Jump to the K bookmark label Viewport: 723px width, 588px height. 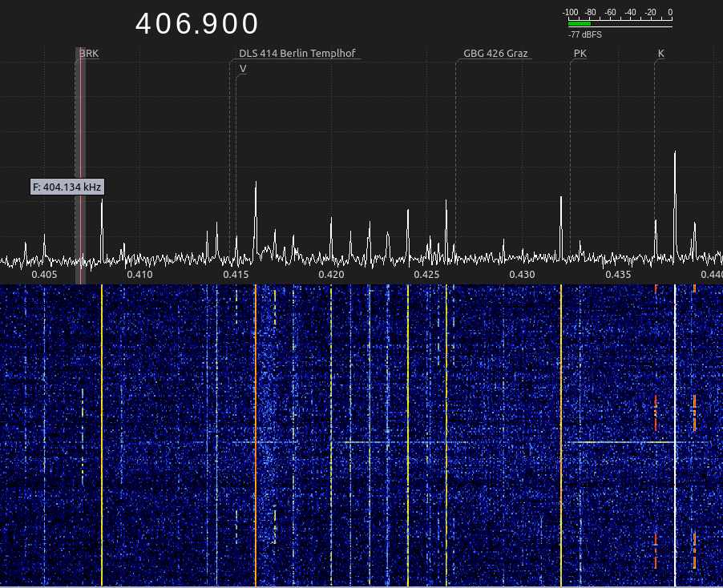click(x=661, y=54)
